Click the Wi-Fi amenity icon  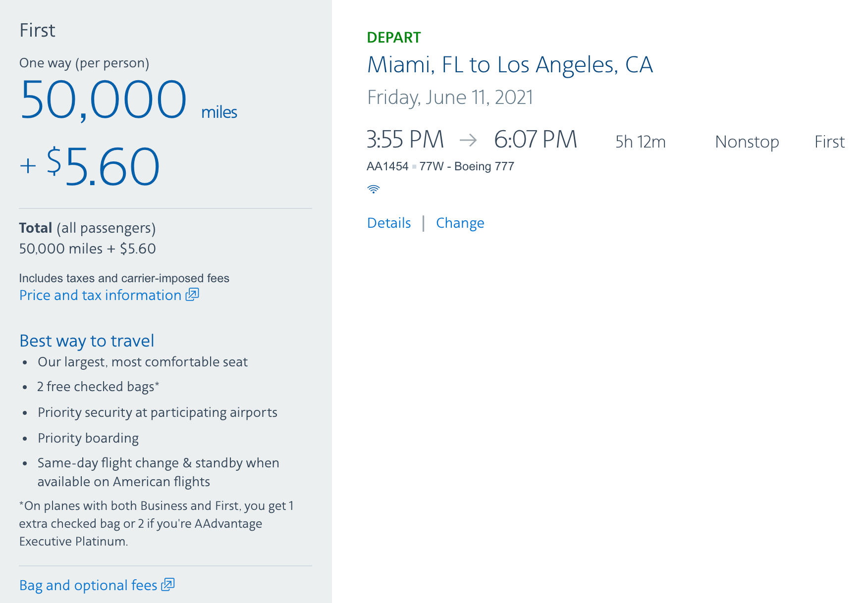(x=374, y=189)
